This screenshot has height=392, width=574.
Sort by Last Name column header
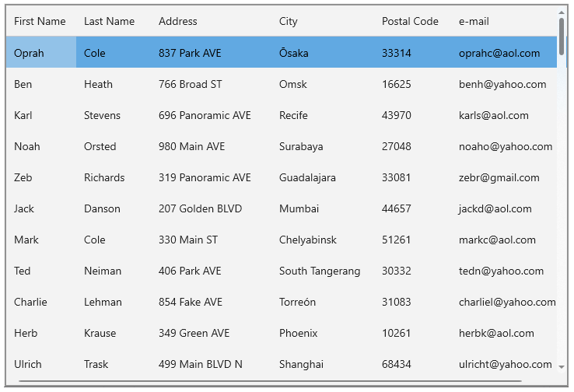click(x=109, y=21)
